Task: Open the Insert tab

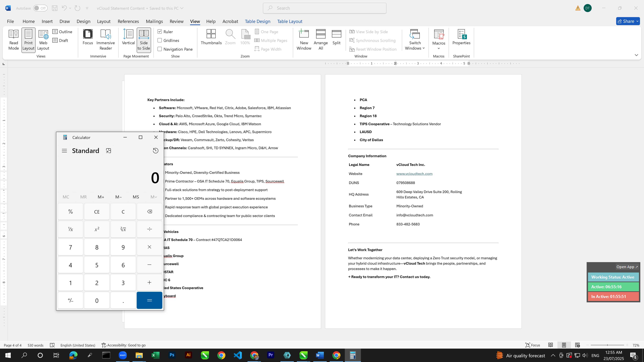Action: click(x=47, y=21)
